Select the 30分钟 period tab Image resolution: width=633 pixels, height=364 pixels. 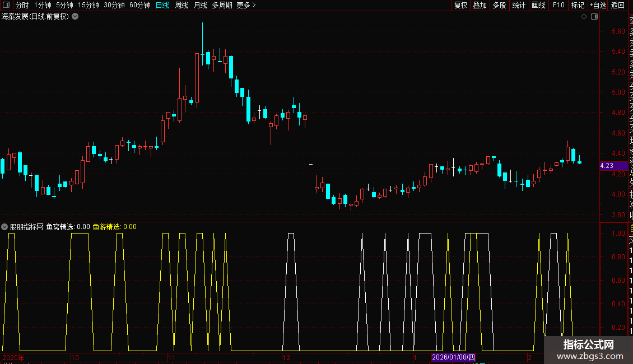pyautogui.click(x=114, y=5)
